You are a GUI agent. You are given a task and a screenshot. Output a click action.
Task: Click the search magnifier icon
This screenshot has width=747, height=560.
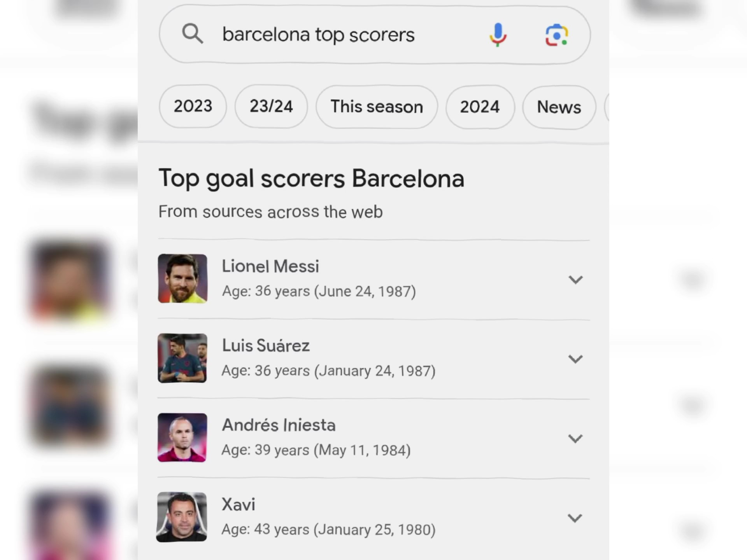click(x=192, y=34)
